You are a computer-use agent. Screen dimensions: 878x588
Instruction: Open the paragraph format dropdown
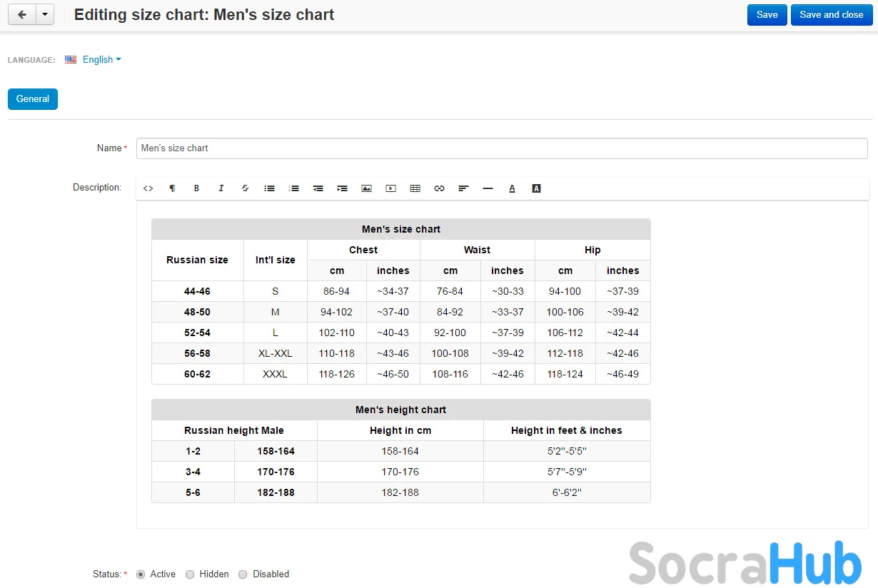pyautogui.click(x=172, y=188)
